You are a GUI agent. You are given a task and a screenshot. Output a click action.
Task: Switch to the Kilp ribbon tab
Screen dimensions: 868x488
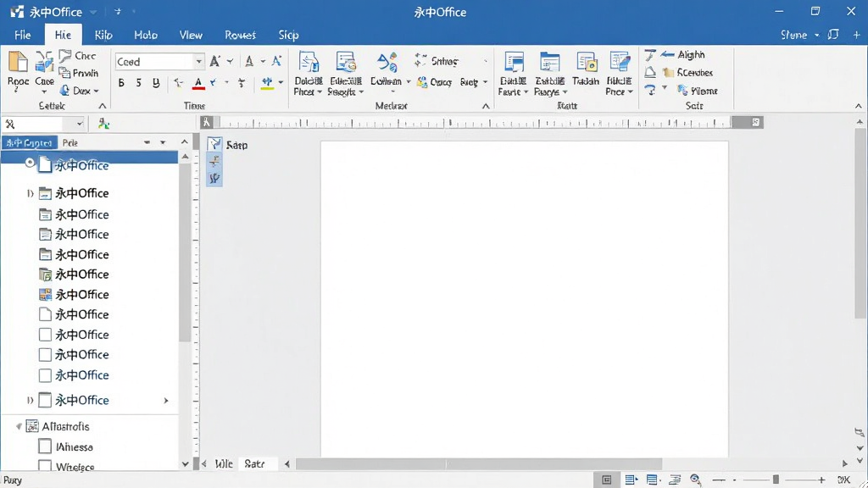(x=103, y=35)
